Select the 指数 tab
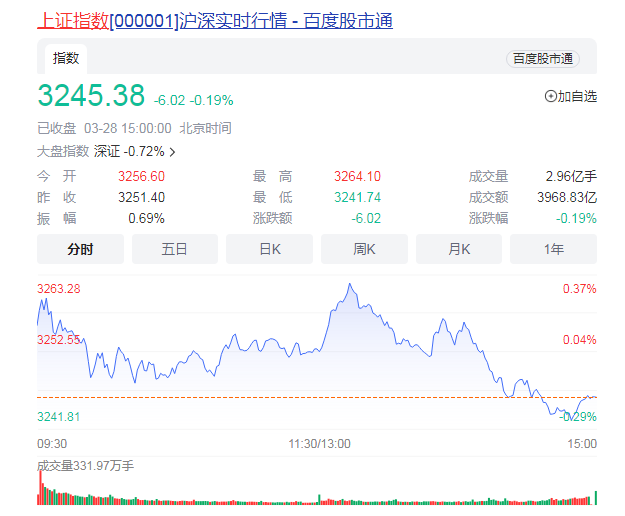The width and height of the screenshot is (625, 516). point(66,58)
